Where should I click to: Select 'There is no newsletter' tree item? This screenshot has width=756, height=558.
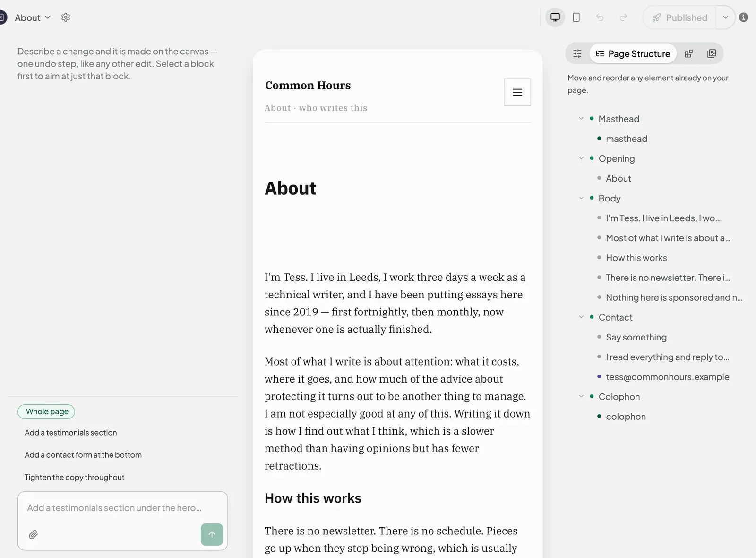pyautogui.click(x=668, y=278)
